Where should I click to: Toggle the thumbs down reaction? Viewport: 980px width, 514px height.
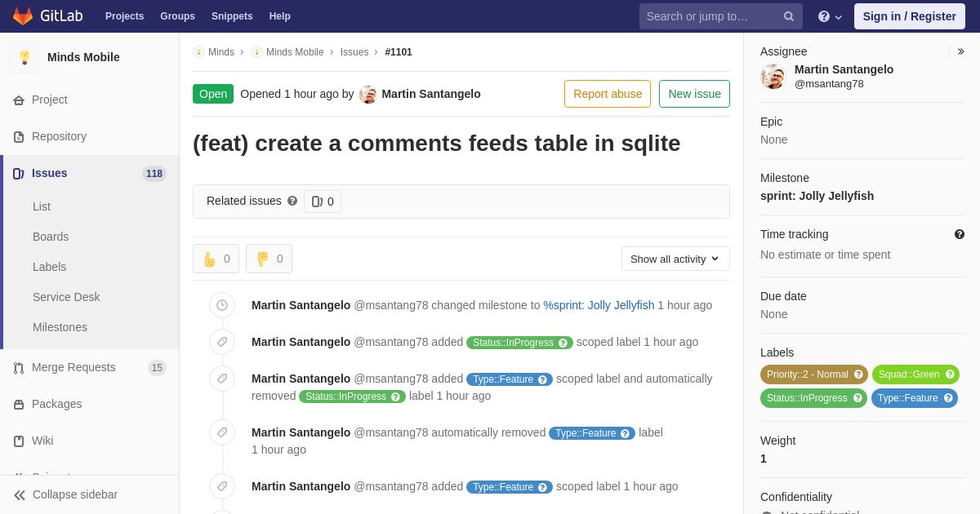[269, 259]
